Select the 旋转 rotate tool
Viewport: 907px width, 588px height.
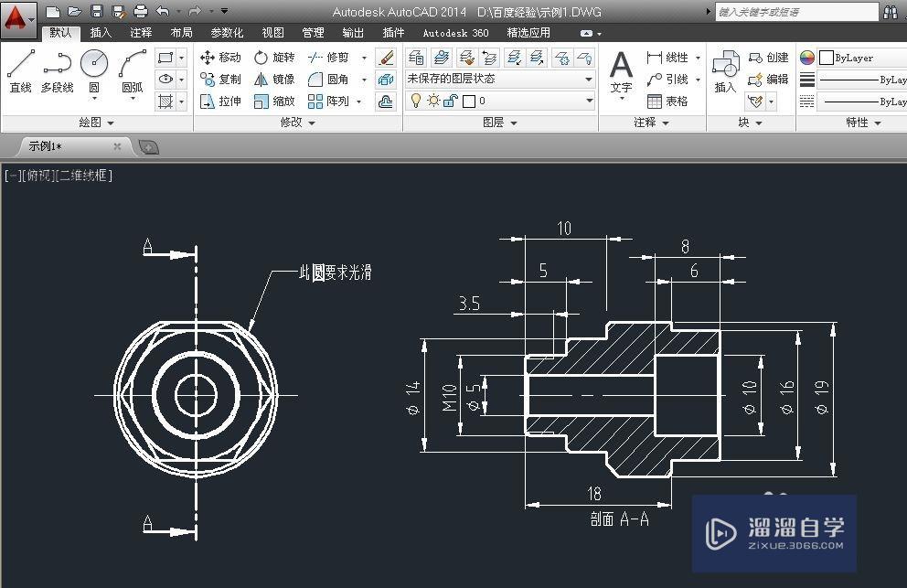(x=274, y=58)
